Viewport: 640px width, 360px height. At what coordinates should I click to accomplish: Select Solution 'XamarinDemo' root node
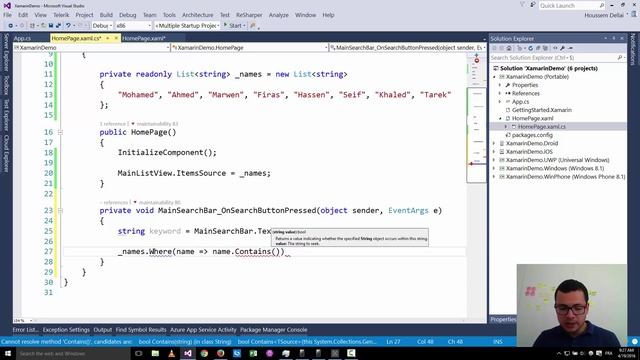coord(545,69)
